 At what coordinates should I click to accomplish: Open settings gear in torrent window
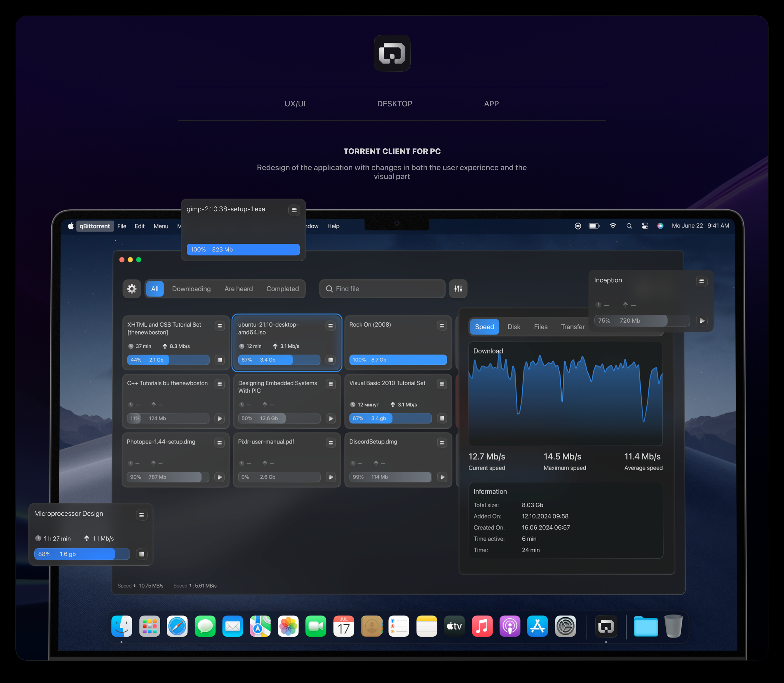pos(132,289)
